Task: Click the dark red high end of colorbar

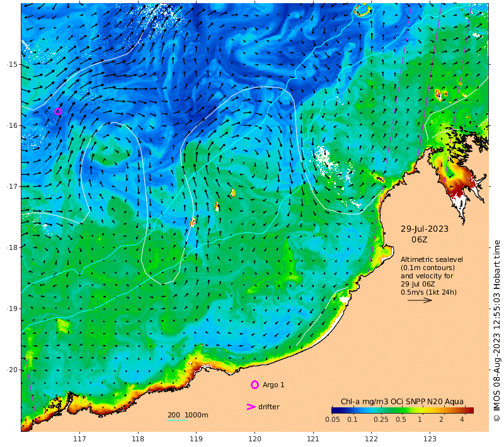Action: [x=469, y=410]
